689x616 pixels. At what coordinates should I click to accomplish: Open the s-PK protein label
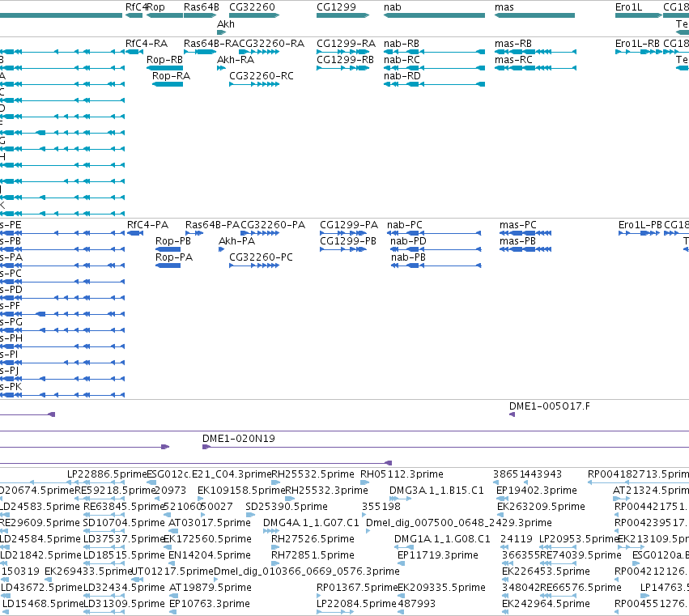pos(11,387)
